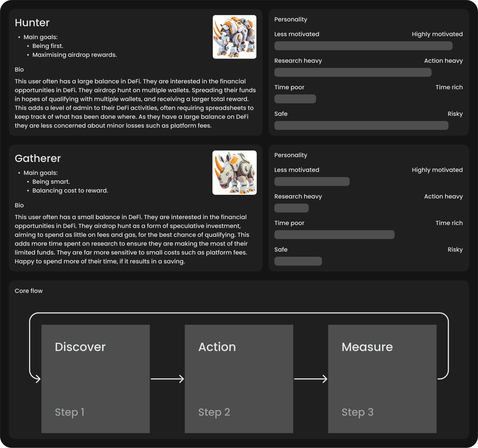Screen dimensions: 478x448
Task: Select the Measure Step 3 box
Action: (x=382, y=379)
